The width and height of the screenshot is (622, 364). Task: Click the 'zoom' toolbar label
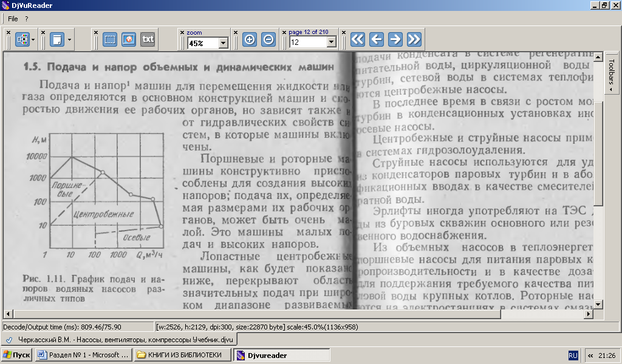(194, 33)
